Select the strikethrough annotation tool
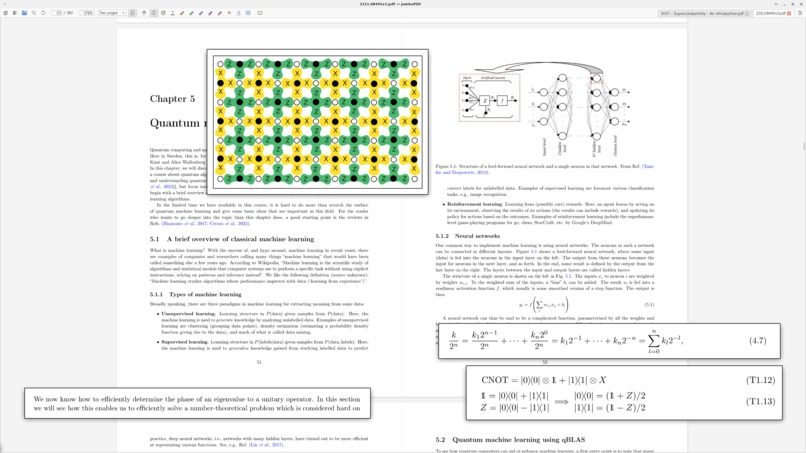 click(239, 13)
